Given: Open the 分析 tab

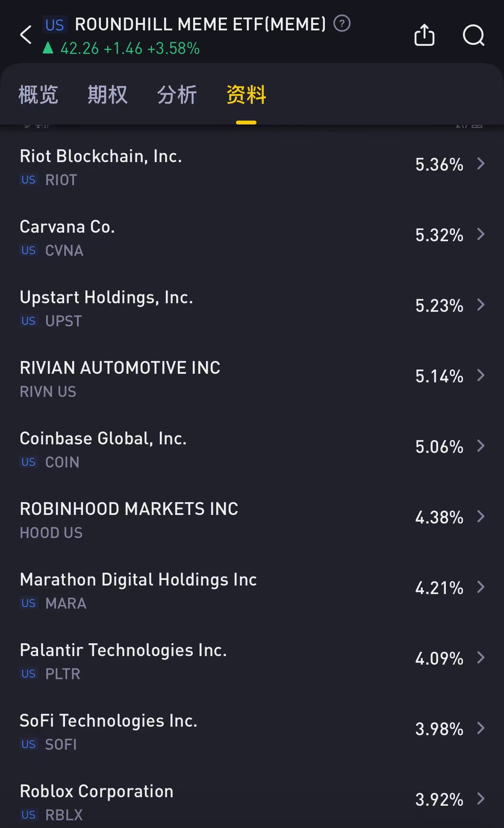Looking at the screenshot, I should (177, 95).
